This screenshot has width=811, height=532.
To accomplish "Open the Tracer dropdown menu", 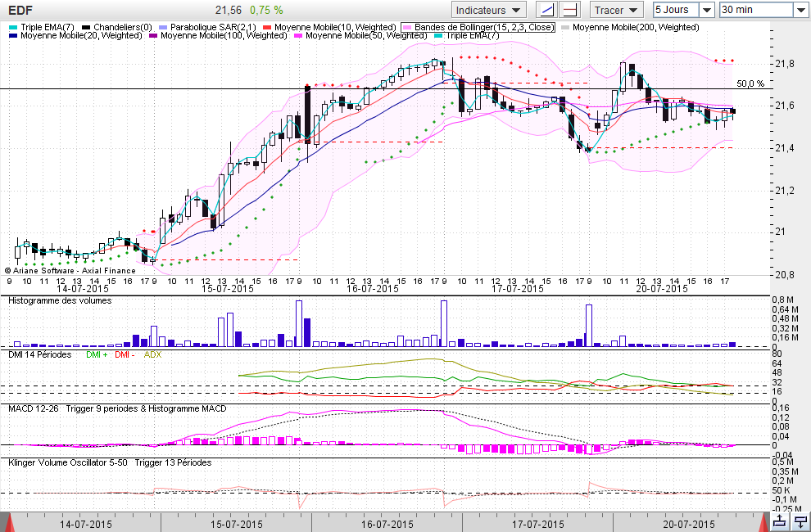I will coord(617,10).
